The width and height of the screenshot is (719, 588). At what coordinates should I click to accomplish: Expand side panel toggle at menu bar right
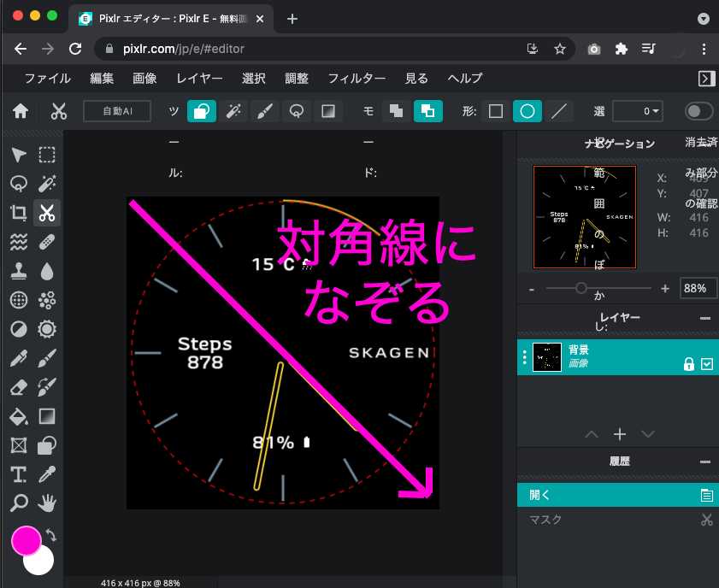pos(707,79)
